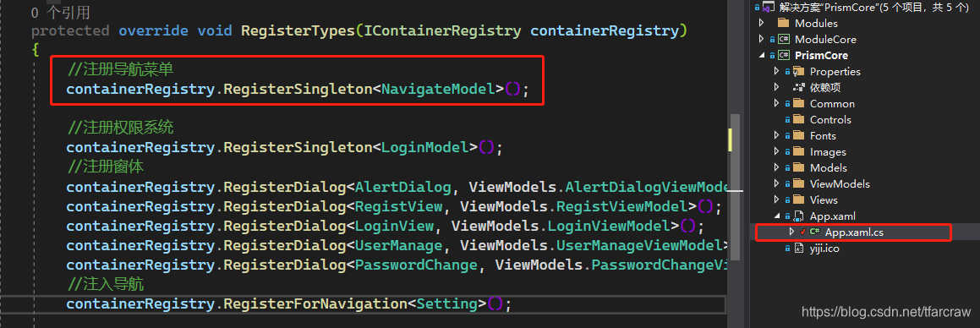Click the Properties folder wrench icon
980x328 pixels.
point(799,71)
